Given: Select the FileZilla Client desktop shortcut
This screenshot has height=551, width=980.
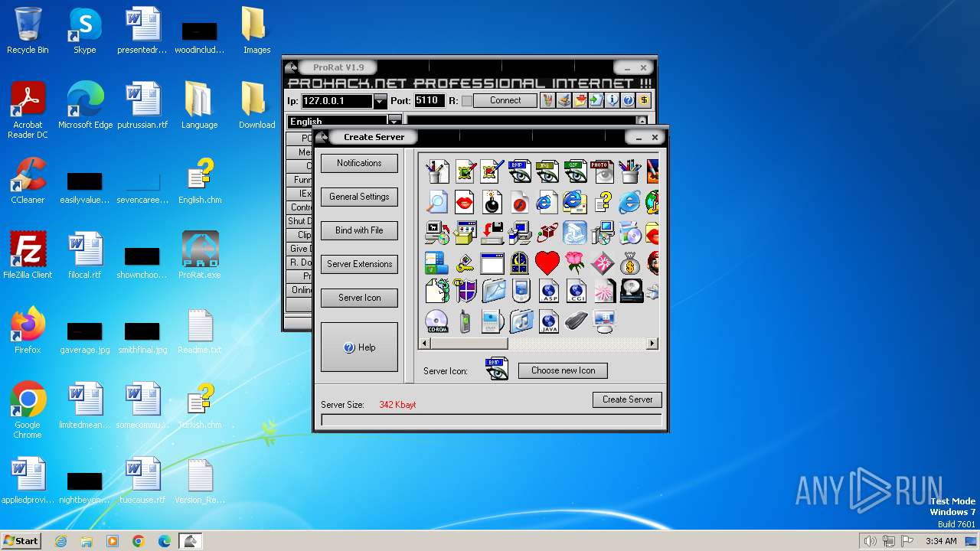Looking at the screenshot, I should pos(28,256).
